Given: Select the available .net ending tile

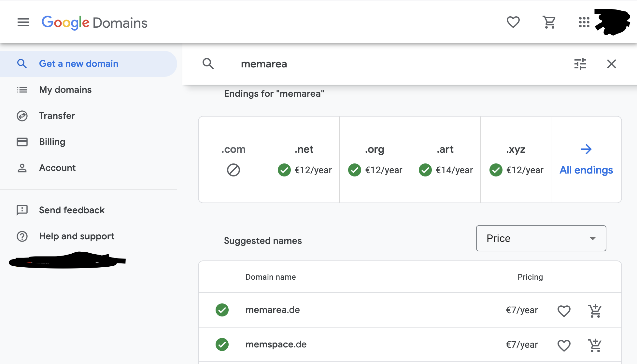Looking at the screenshot, I should [x=304, y=160].
